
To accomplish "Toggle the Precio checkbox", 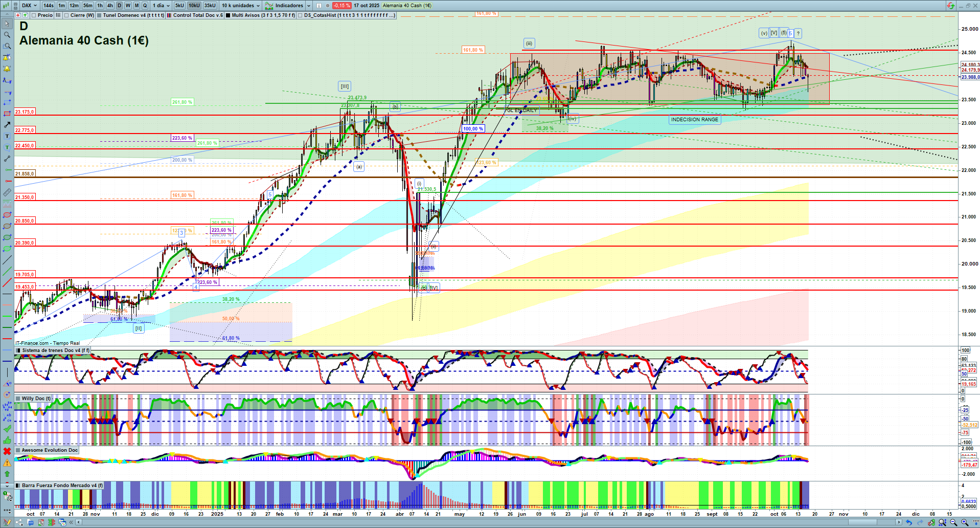I will pyautogui.click(x=34, y=15).
